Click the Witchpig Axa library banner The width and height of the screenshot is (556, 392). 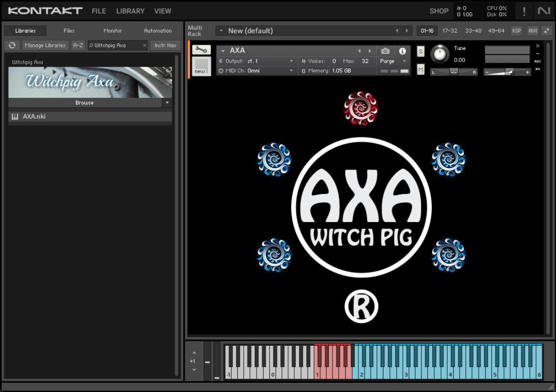point(90,82)
